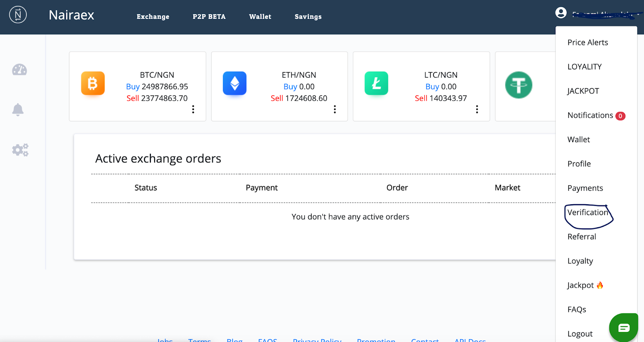Open the settings gears sidebar icon
Viewport: 644px width, 342px height.
click(x=20, y=150)
